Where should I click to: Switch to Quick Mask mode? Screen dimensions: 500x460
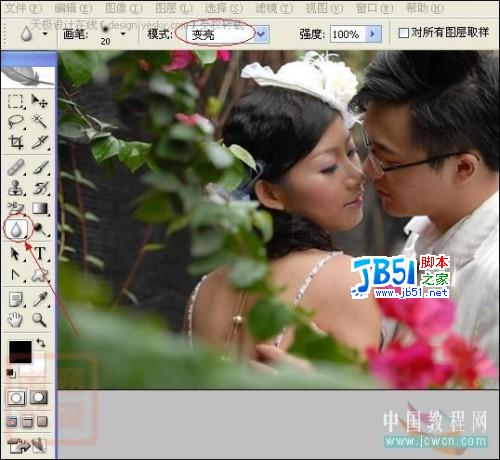pos(39,398)
